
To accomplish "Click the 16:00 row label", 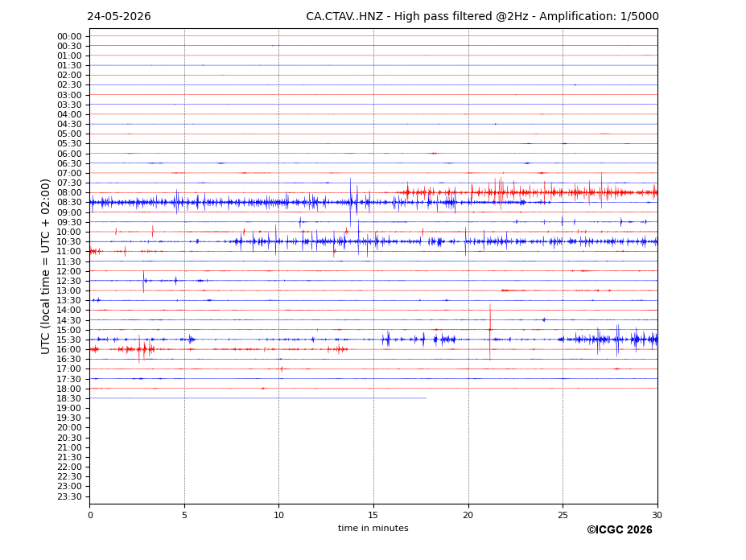I will tap(69, 349).
